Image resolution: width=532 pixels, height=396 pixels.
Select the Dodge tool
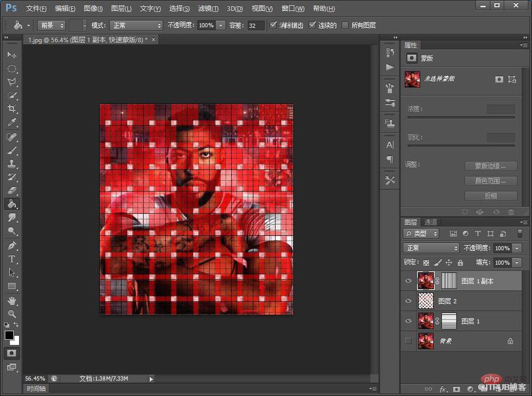[11, 231]
